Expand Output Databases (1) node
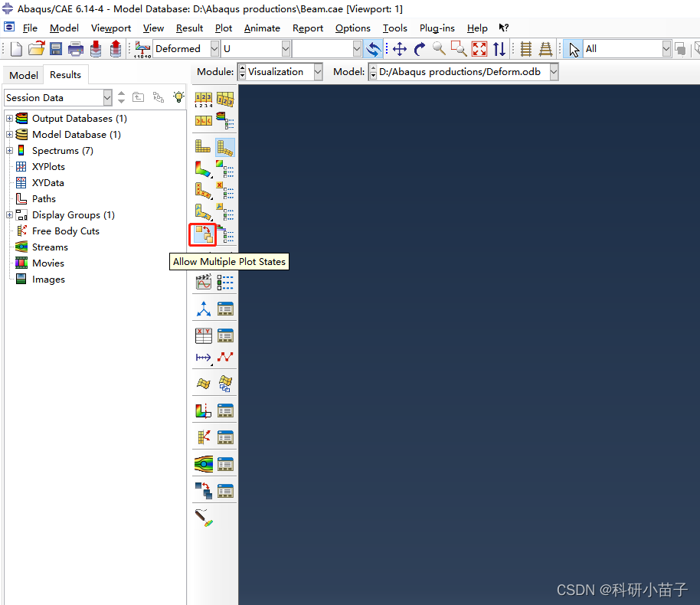The height and width of the screenshot is (605, 700). tap(9, 119)
